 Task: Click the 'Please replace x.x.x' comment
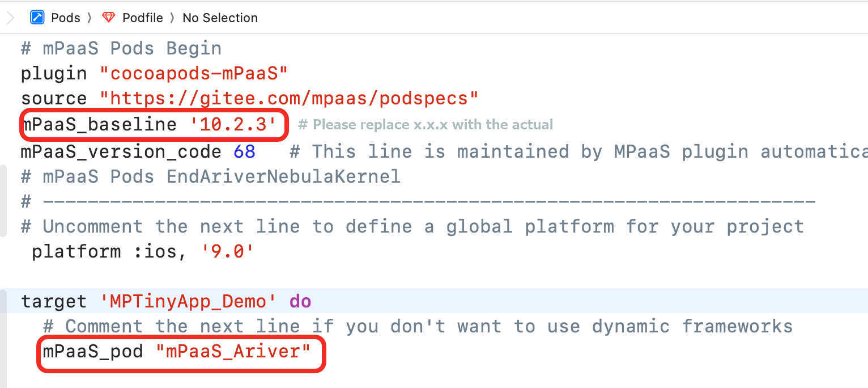(426, 124)
